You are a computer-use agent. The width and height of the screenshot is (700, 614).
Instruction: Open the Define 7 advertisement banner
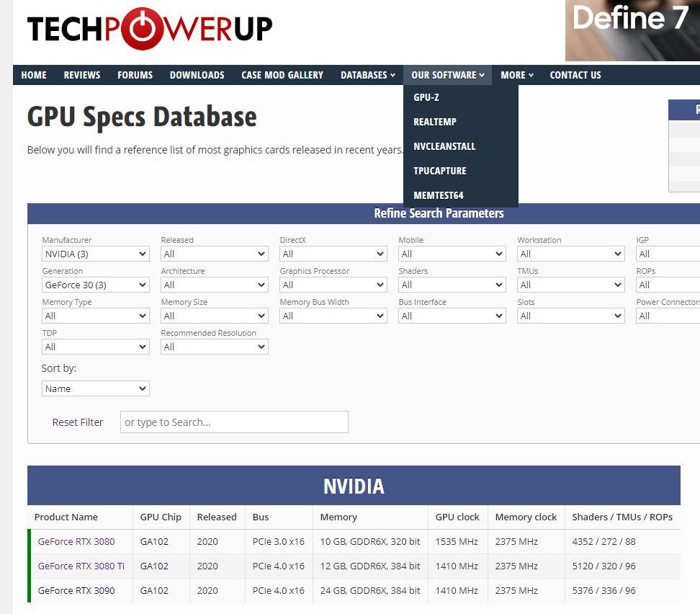pyautogui.click(x=632, y=30)
